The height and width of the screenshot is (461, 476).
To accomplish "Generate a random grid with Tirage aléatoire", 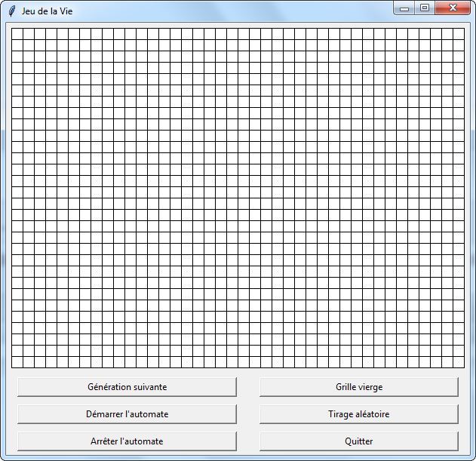I will (358, 414).
